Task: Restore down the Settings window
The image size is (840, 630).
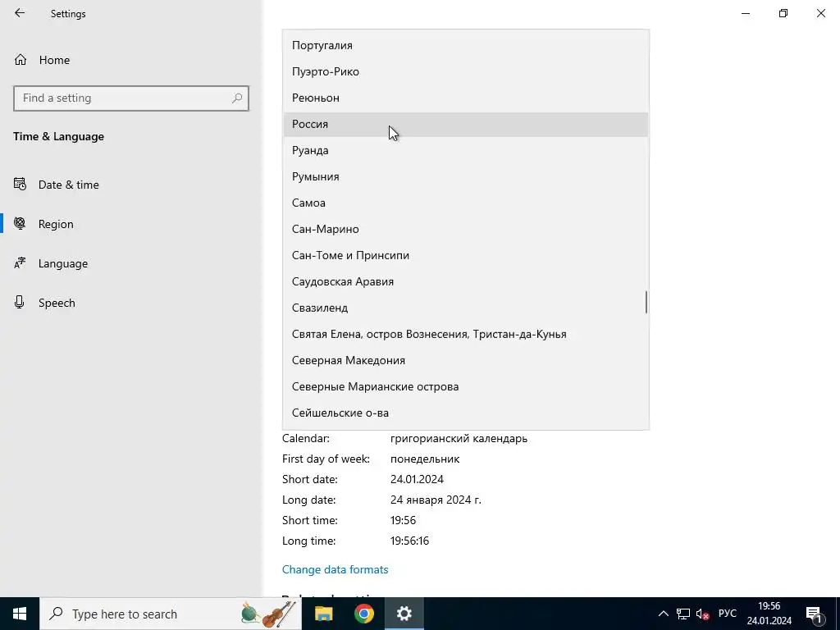Action: pos(783,13)
